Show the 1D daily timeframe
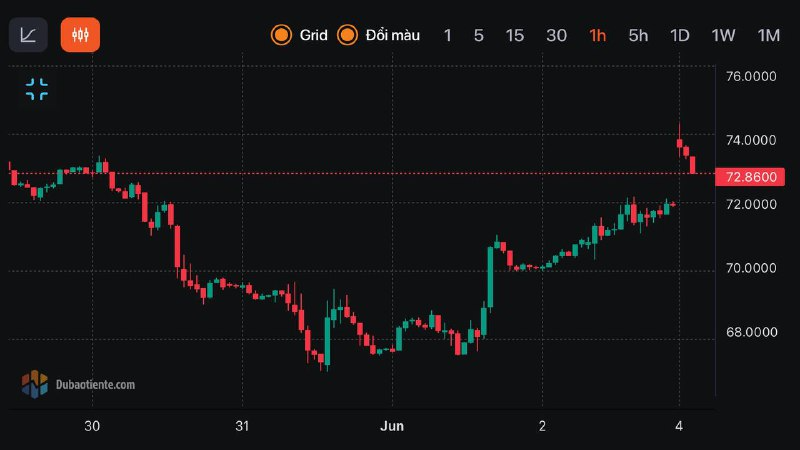The width and height of the screenshot is (800, 450). [x=680, y=35]
